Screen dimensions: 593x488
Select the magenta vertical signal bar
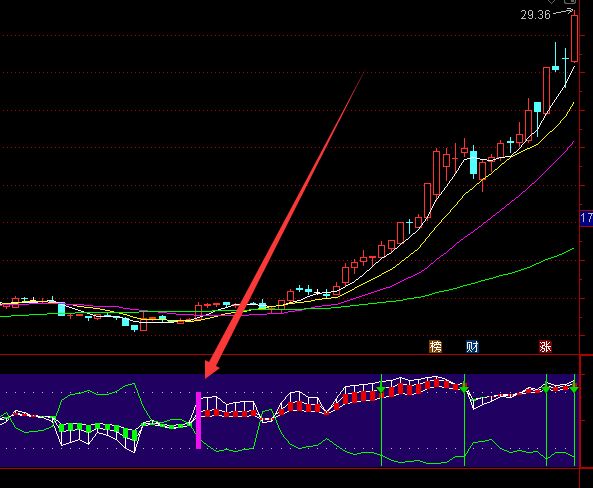coord(198,420)
